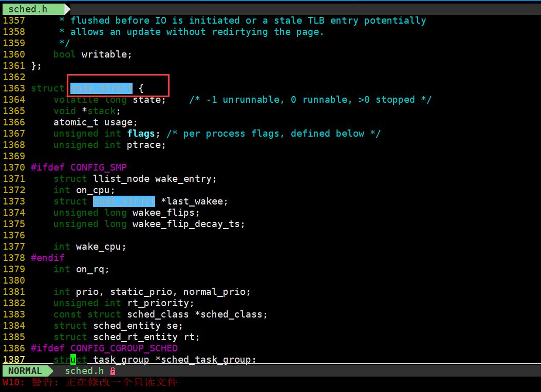This screenshot has width=541, height=392.
Task: Click the sched.h filename in the status bar
Action: click(84, 370)
